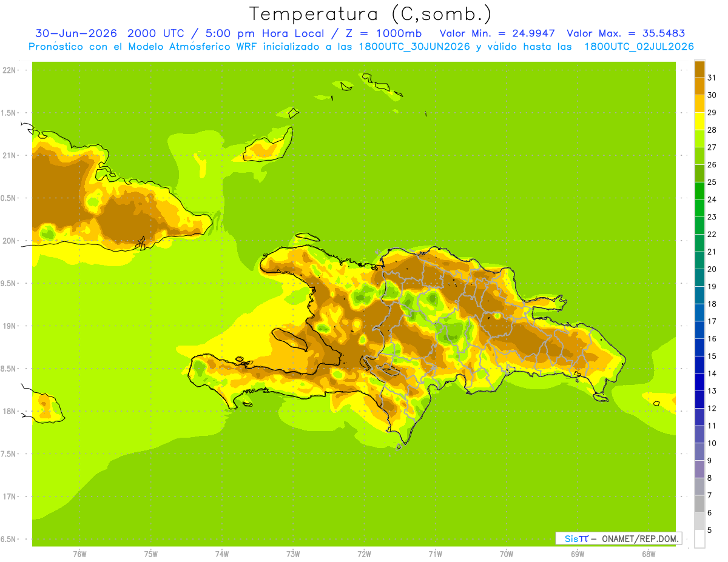Select the '30-Jun-2026' date text

[77, 33]
